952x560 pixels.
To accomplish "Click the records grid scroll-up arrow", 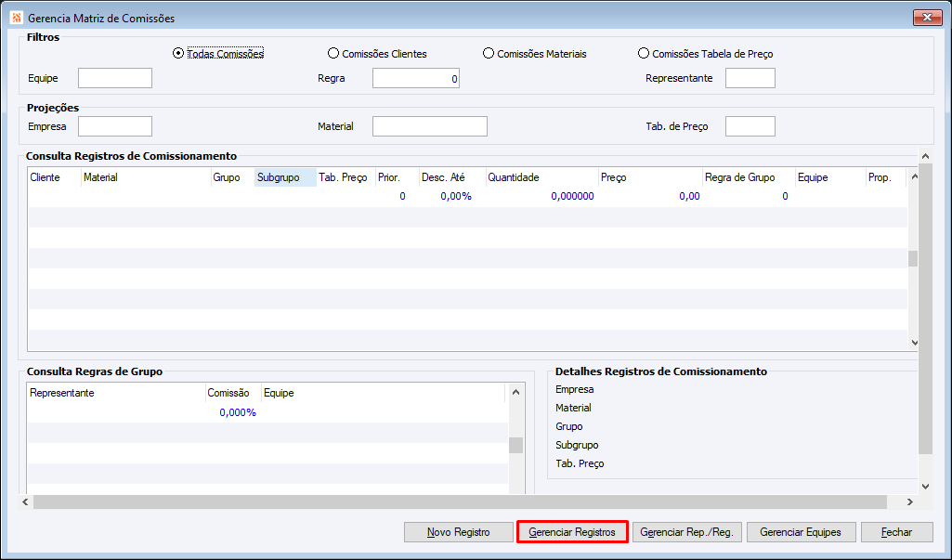I will click(x=914, y=176).
